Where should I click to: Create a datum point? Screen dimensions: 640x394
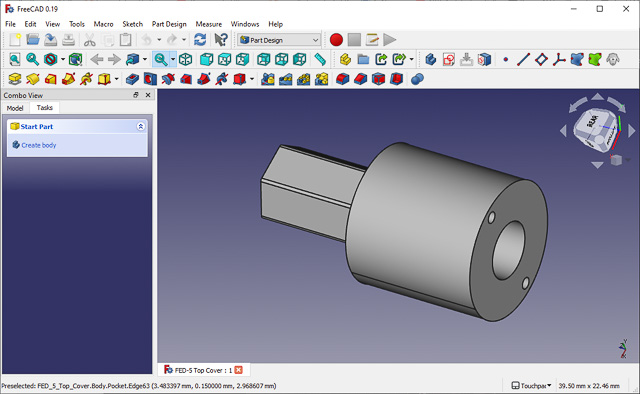point(506,60)
